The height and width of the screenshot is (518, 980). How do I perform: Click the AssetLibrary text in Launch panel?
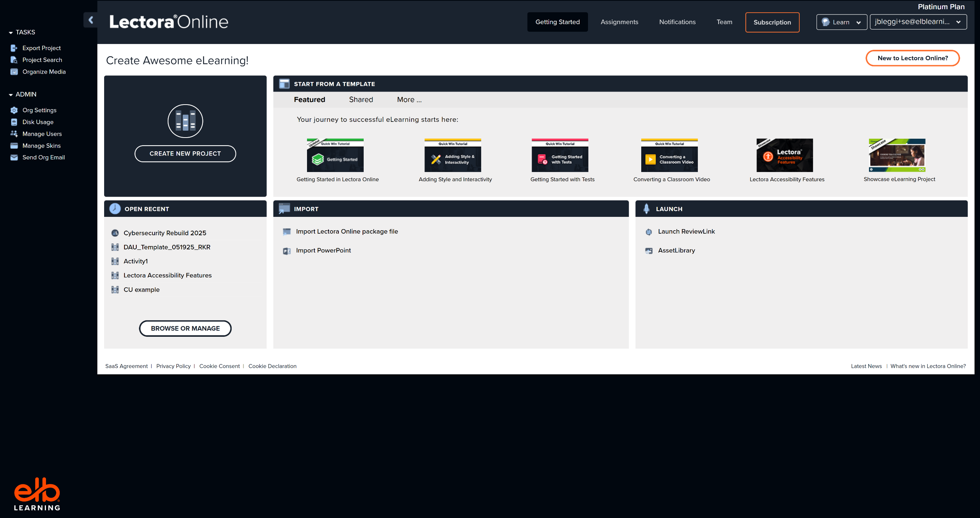[676, 251]
